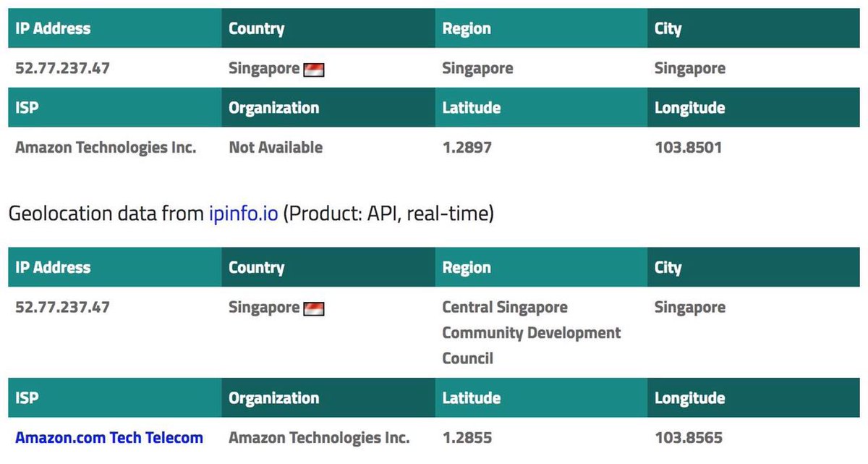The image size is (868, 464).
Task: Click Singapore flag icon in first table
Action: 314,69
